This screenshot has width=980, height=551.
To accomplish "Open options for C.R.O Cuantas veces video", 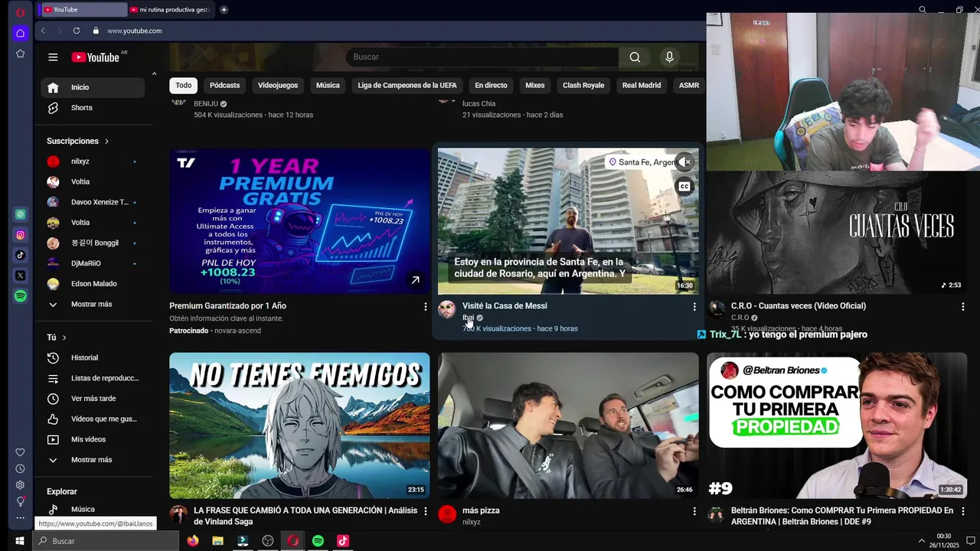I will coord(963,307).
